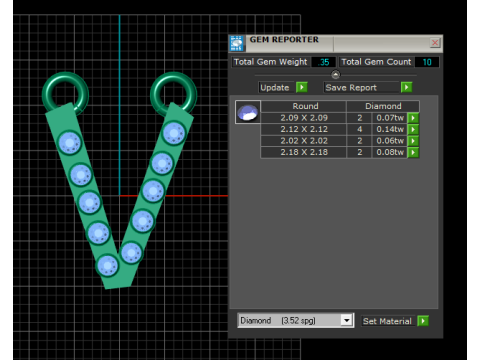Click the Save Report button label
This screenshot has height=360, width=480.
(361, 87)
